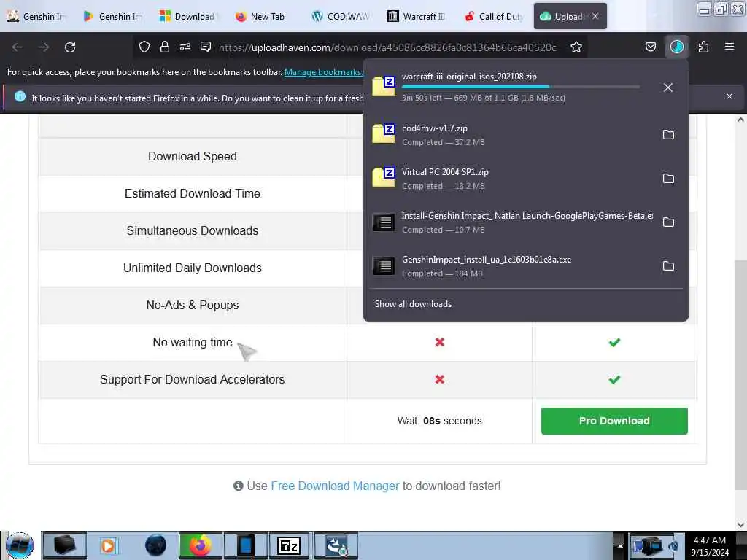Screen dimensions: 747x560
Task: Open containing folder for Virtual PC 2004 SP1.zip
Action: tap(668, 179)
